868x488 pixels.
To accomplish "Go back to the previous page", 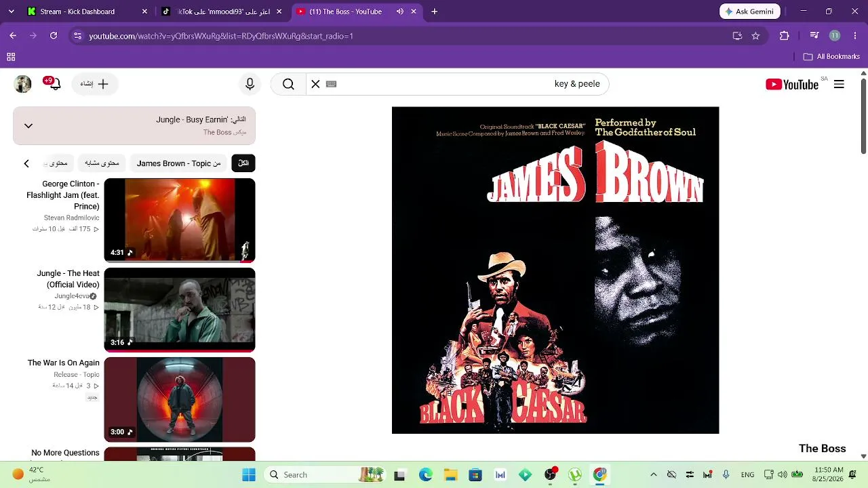I will pyautogui.click(x=13, y=36).
